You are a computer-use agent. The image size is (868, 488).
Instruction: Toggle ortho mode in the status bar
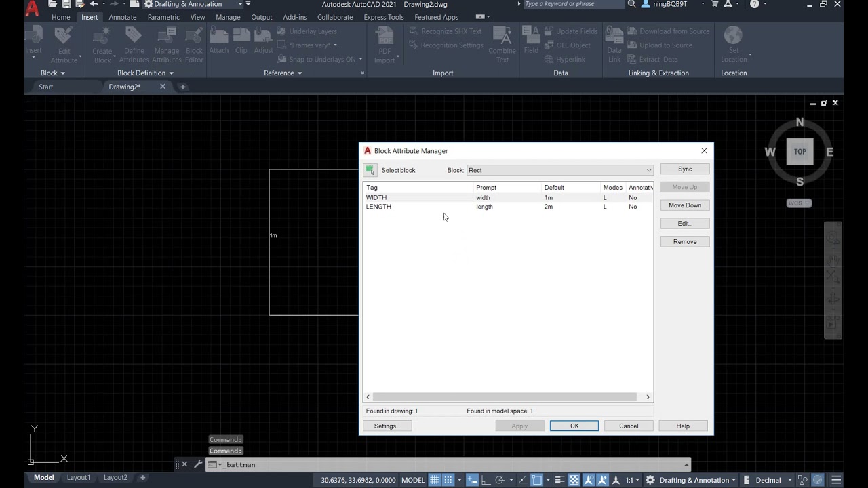(x=486, y=480)
